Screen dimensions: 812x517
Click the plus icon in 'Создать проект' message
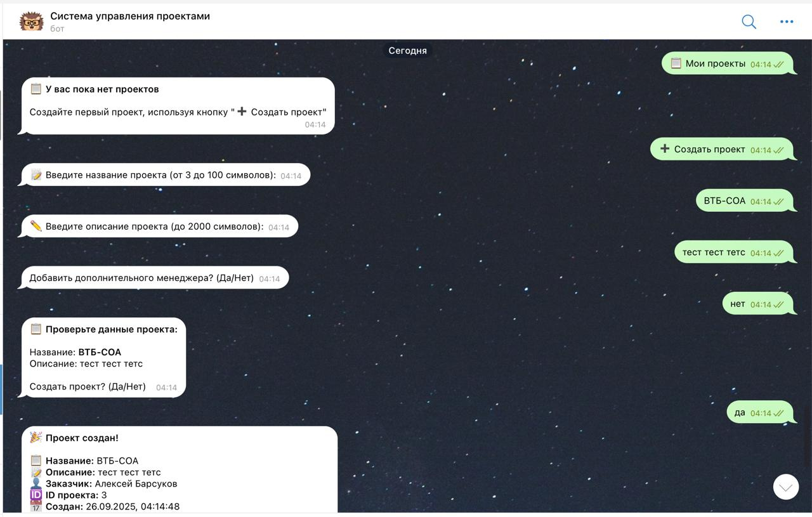click(665, 149)
